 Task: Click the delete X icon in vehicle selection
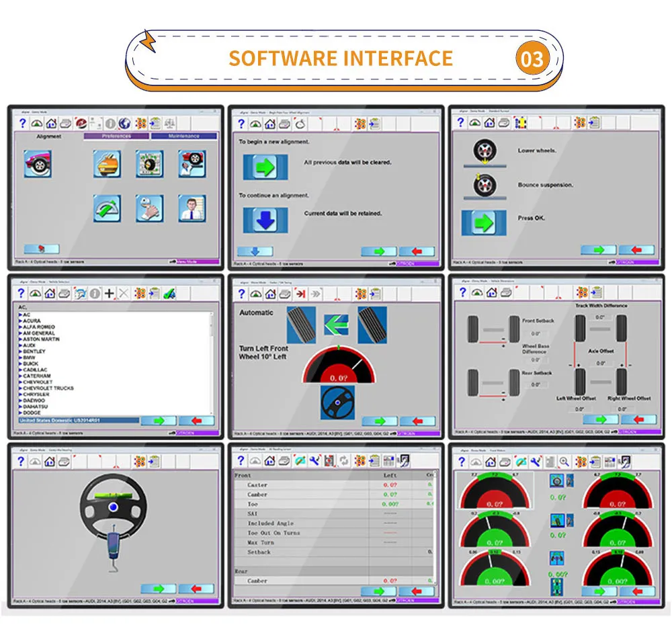123,293
